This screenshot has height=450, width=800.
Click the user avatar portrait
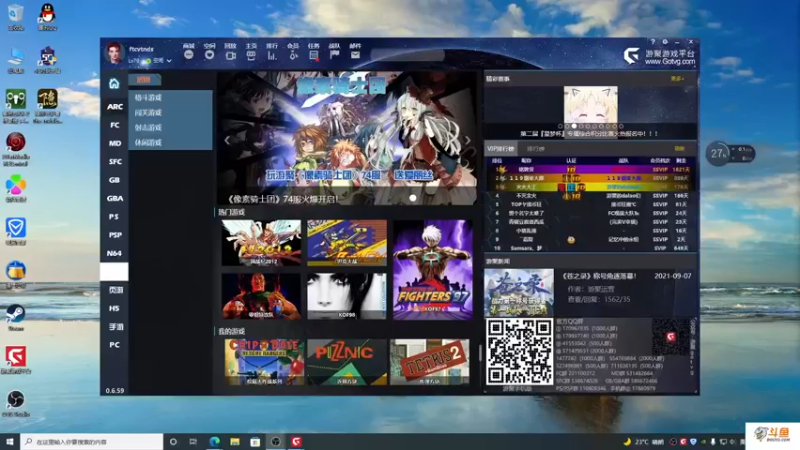point(114,53)
